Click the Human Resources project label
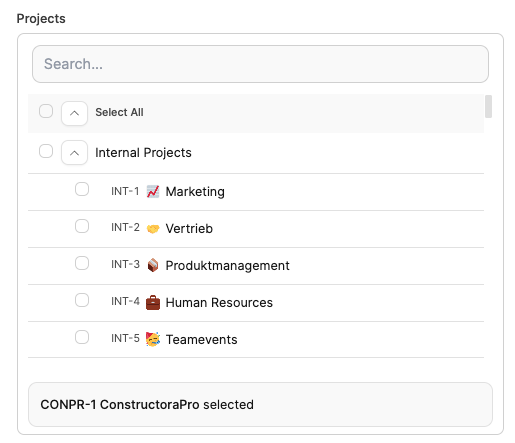Viewport: 515px width, 443px height. coord(219,303)
